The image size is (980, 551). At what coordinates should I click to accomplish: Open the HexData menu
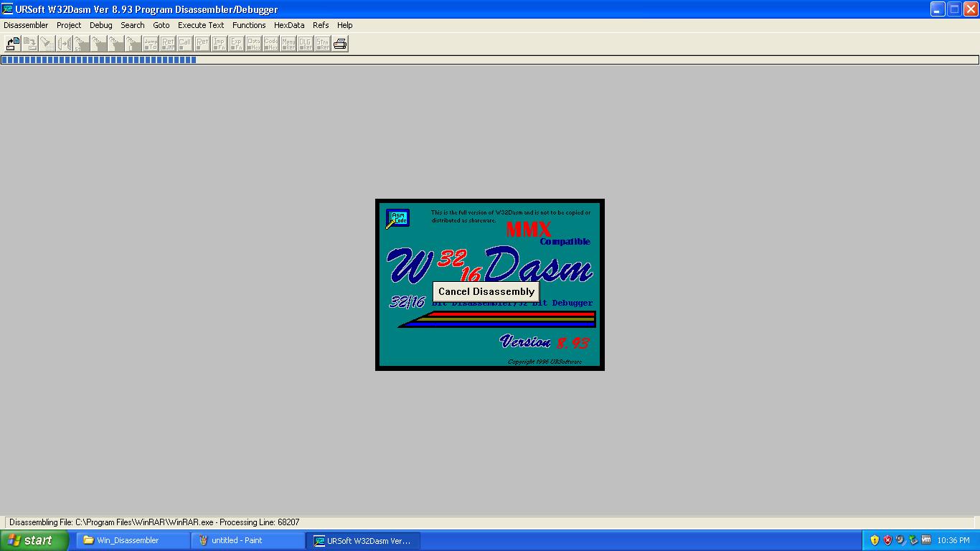(x=289, y=25)
